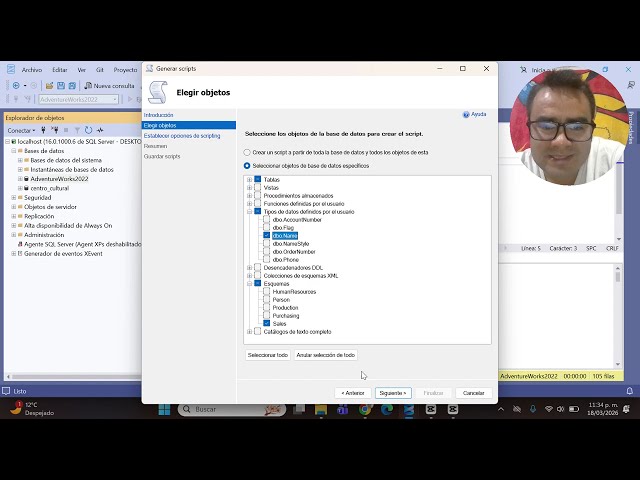
Task: Open File Explorer from the taskbar
Action: (321, 409)
